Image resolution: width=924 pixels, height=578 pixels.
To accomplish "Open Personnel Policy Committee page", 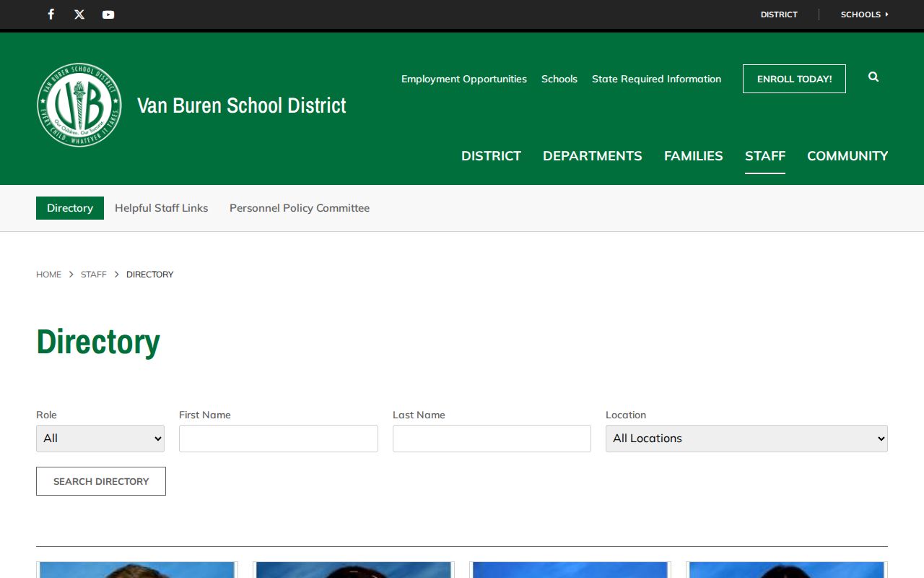I will pyautogui.click(x=300, y=208).
